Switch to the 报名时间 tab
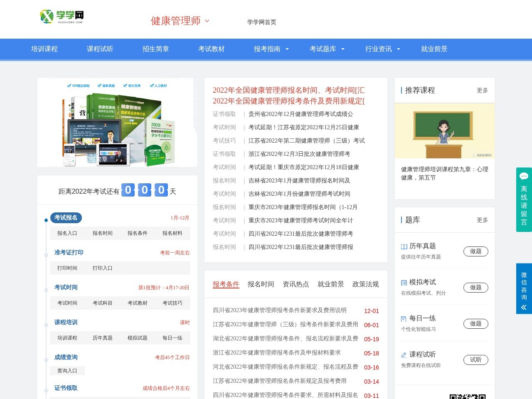 tap(261, 284)
